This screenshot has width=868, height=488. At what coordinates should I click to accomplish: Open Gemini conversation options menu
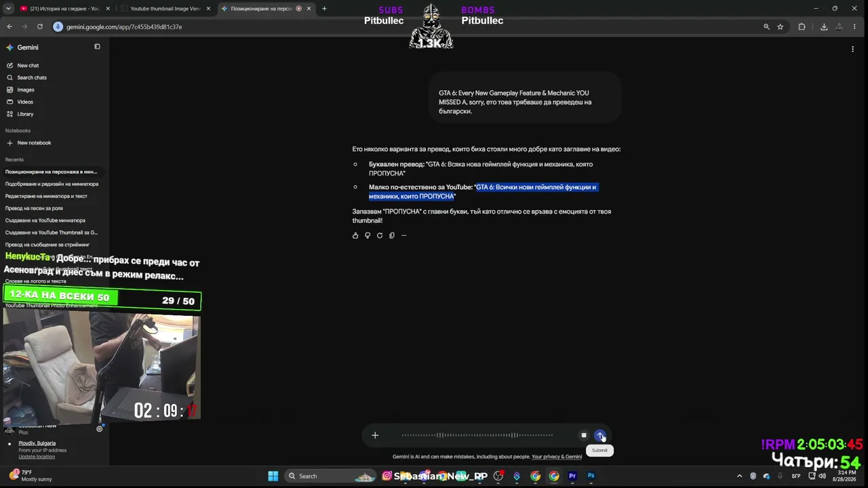coord(852,49)
